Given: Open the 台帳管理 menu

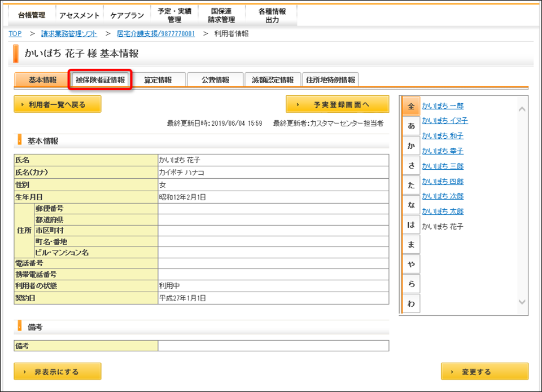Looking at the screenshot, I should pyautogui.click(x=32, y=15).
